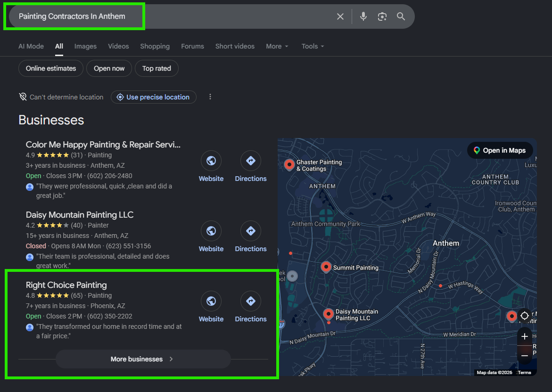The height and width of the screenshot is (392, 552).
Task: Switch to Forums tab
Action: point(193,47)
